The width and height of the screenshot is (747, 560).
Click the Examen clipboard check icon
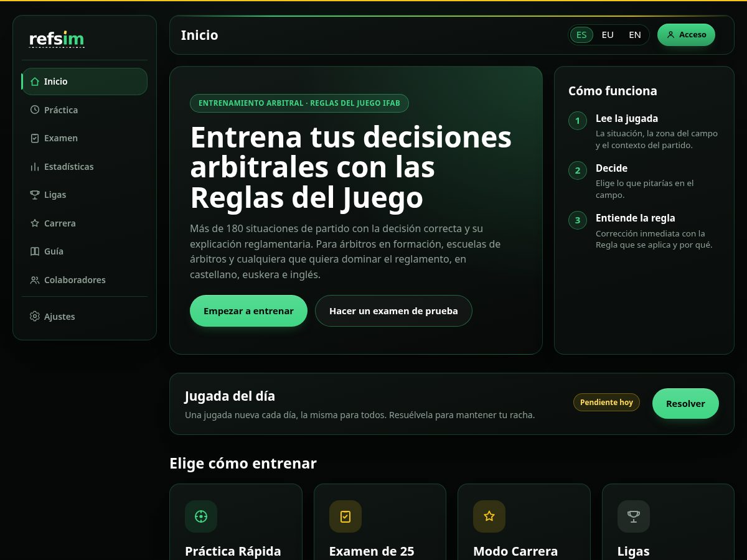point(35,138)
